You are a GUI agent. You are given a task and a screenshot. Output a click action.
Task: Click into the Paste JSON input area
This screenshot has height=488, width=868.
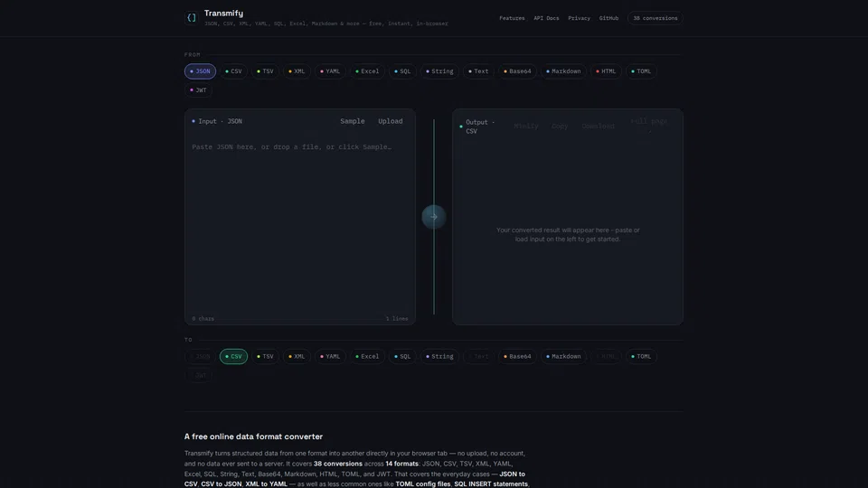click(299, 224)
